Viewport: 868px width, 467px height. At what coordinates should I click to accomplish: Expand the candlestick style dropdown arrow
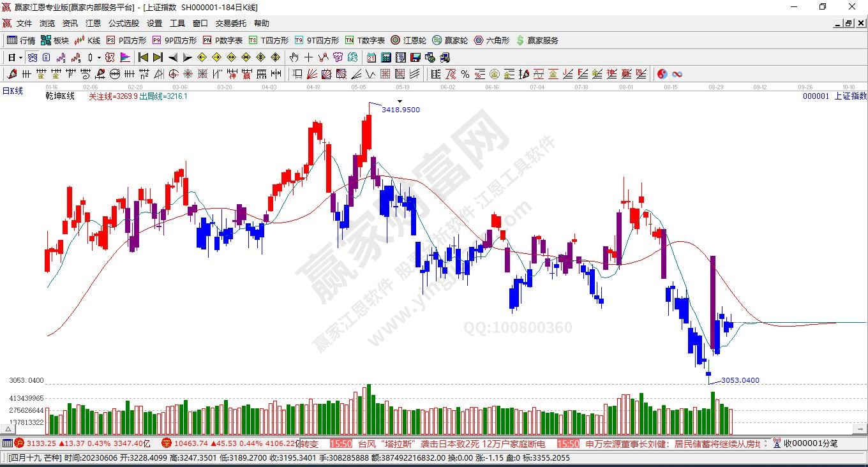pos(99,57)
